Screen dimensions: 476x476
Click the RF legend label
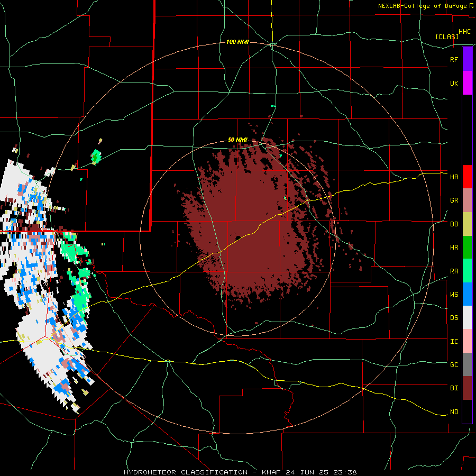(x=454, y=59)
